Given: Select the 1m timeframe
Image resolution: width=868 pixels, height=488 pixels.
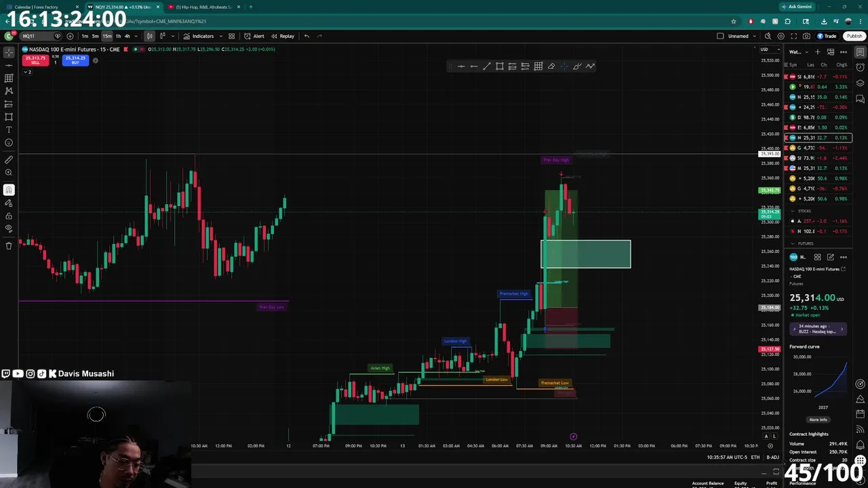Looking at the screenshot, I should click(x=85, y=36).
